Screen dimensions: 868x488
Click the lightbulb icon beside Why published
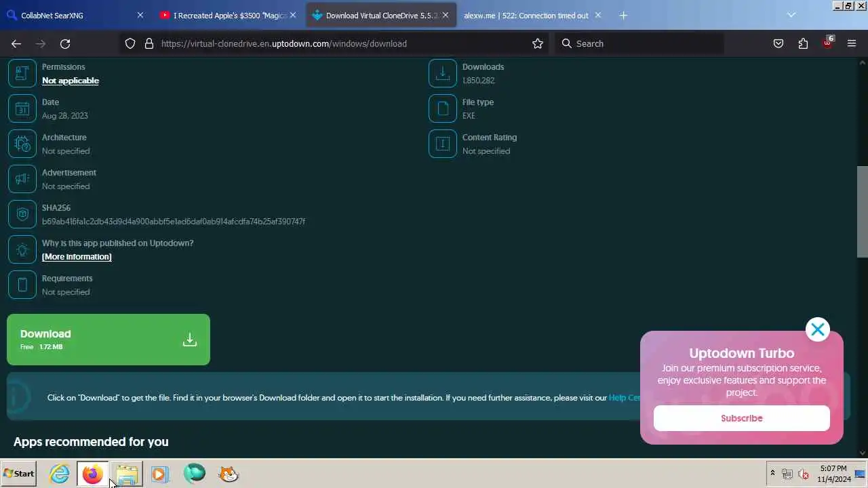(22, 249)
